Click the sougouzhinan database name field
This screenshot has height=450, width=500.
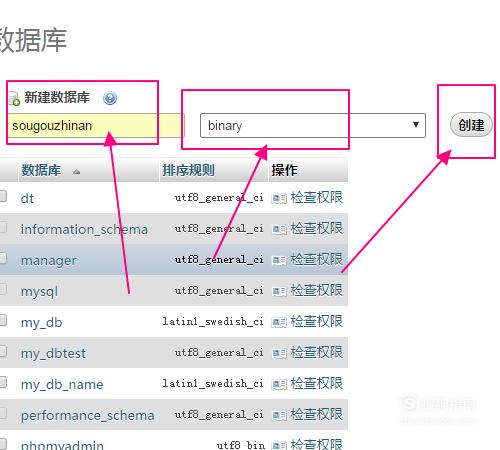[96, 126]
